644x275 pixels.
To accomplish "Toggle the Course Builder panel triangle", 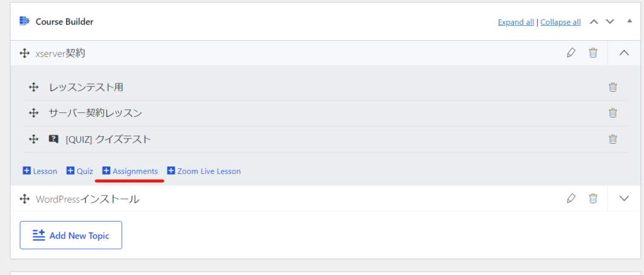I will pyautogui.click(x=629, y=21).
